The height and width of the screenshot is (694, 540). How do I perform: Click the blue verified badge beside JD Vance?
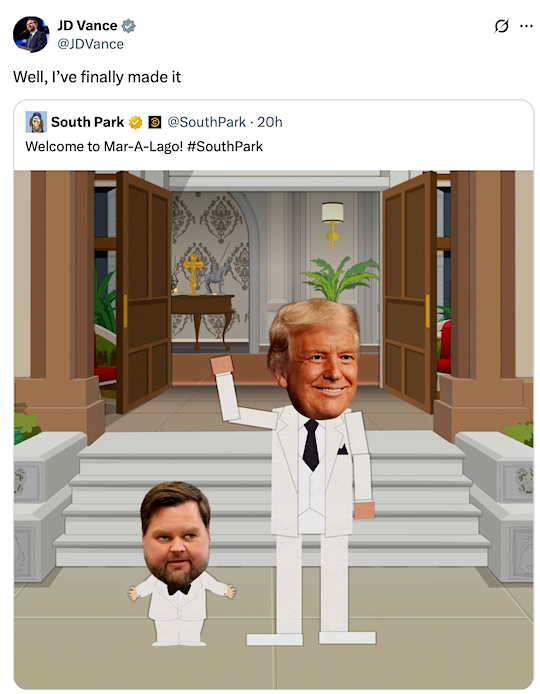[128, 26]
